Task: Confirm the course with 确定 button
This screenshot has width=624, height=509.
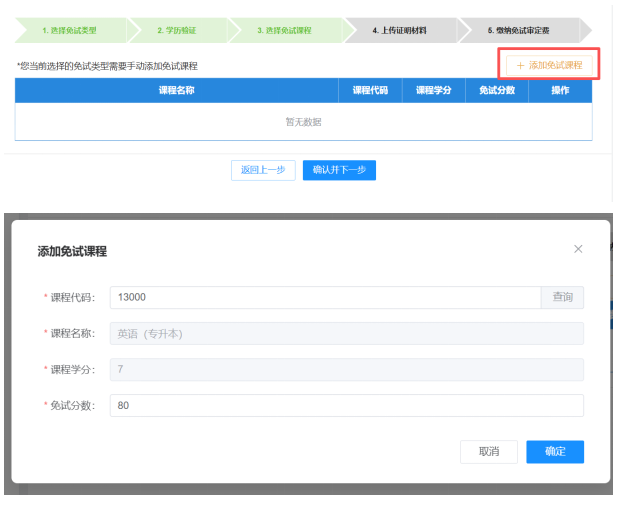Action: [x=555, y=452]
